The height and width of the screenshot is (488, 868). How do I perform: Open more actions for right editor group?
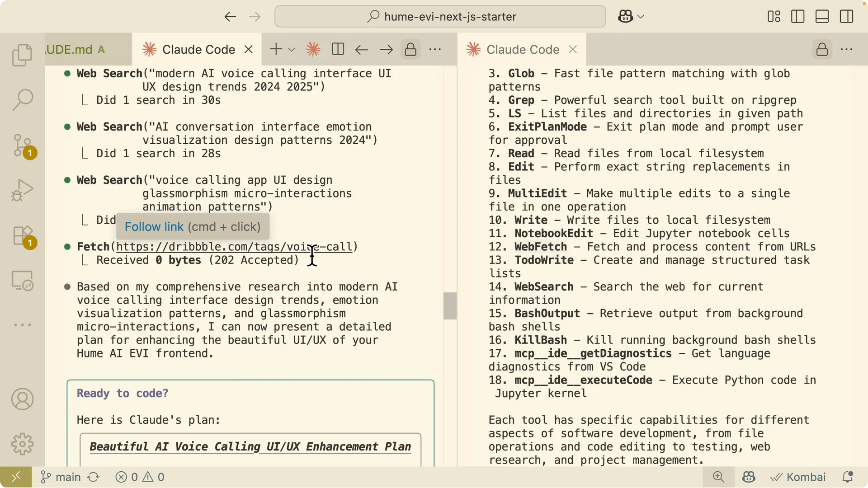click(x=846, y=49)
